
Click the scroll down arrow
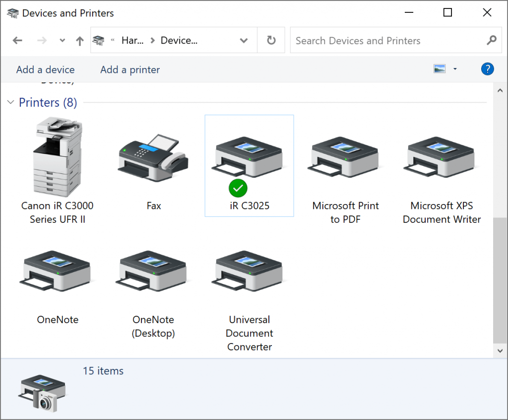click(500, 351)
